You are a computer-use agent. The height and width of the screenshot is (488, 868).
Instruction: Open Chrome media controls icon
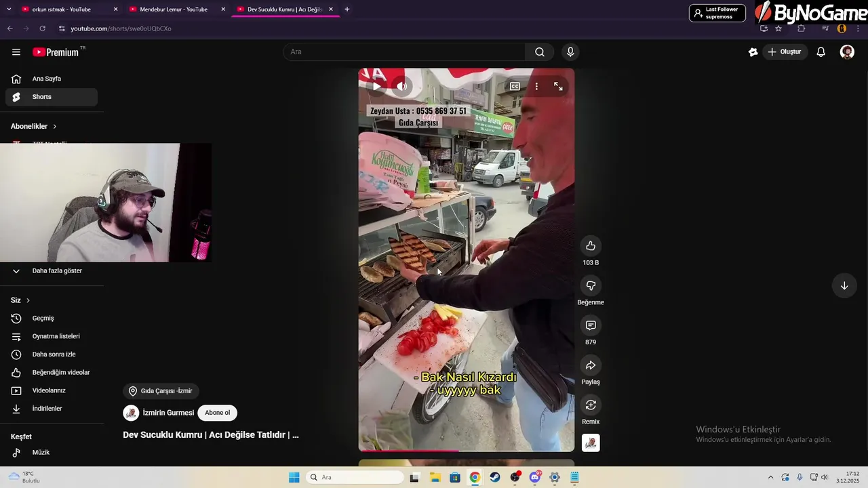(x=825, y=28)
